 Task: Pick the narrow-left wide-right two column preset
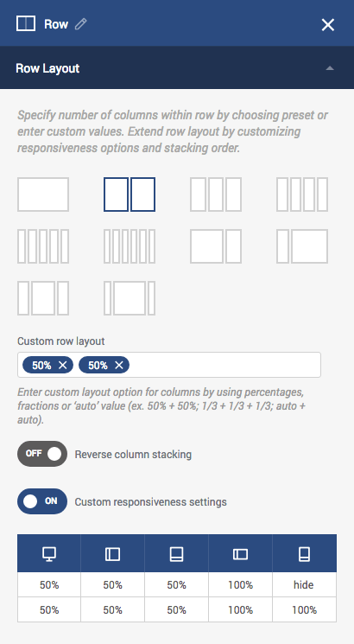pos(302,246)
